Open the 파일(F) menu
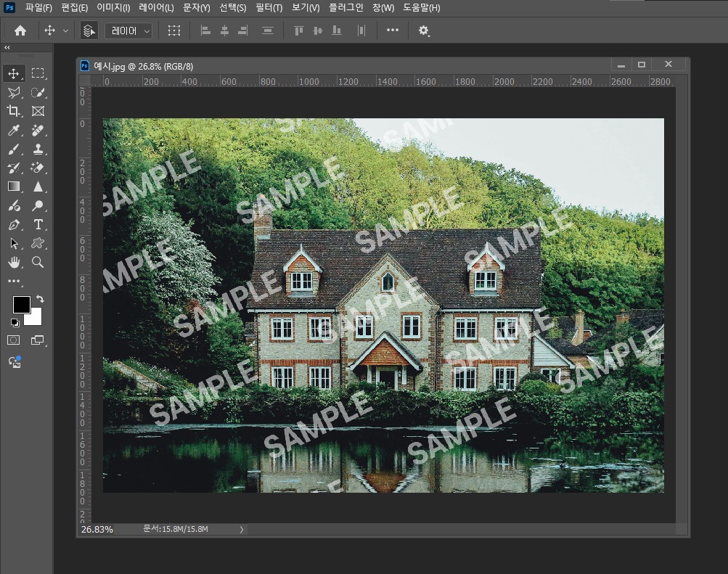 (38, 8)
